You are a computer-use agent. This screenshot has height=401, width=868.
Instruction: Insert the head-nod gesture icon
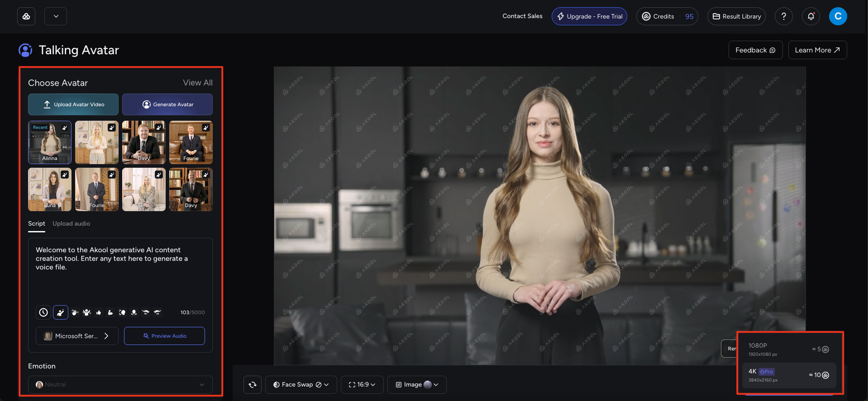click(x=134, y=312)
